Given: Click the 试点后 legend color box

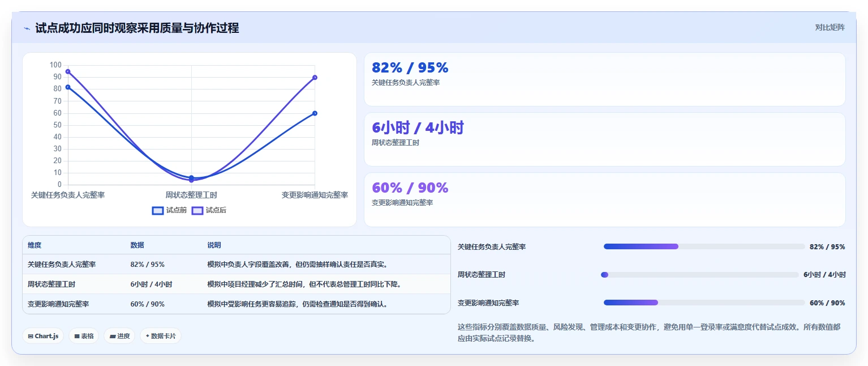Looking at the screenshot, I should coord(197,210).
